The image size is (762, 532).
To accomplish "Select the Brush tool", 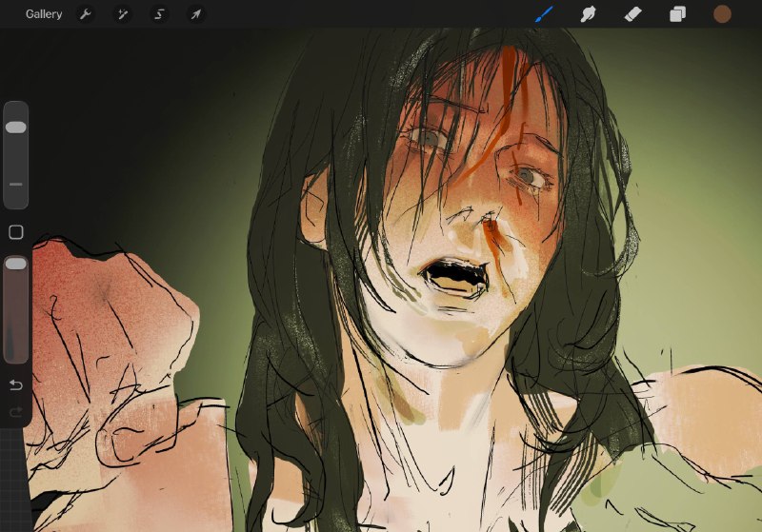I will (544, 14).
